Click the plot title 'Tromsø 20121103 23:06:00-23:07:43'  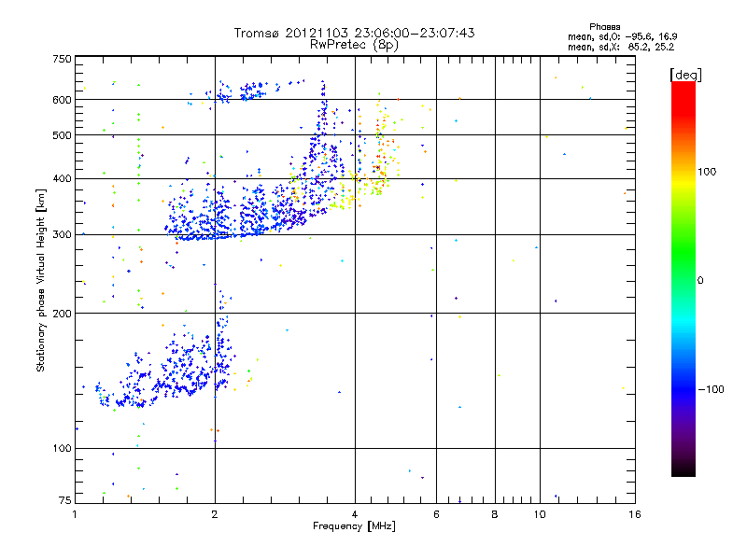click(355, 33)
